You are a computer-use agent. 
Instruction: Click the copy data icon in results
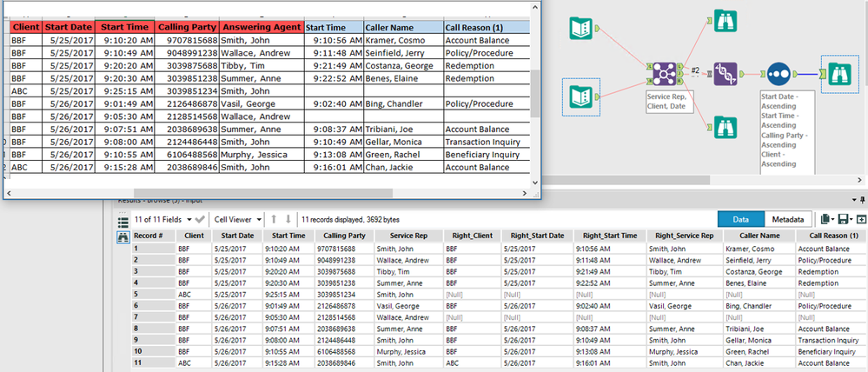click(826, 219)
